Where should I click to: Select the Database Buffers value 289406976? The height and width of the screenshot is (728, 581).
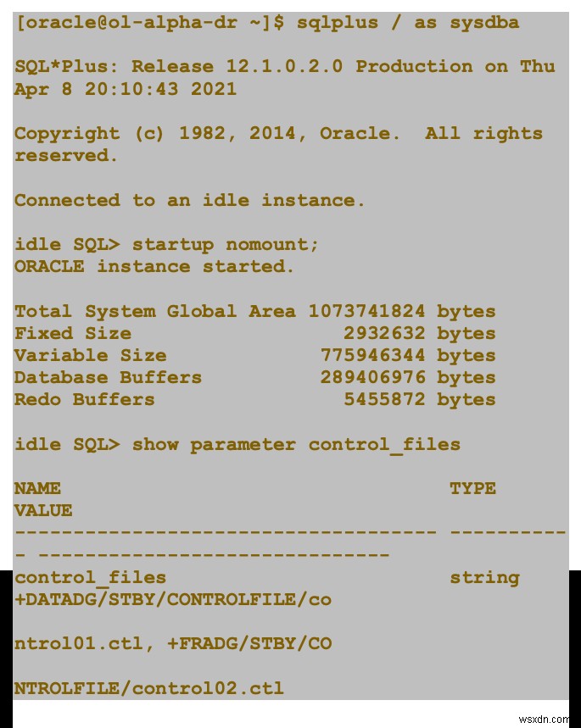coord(372,377)
